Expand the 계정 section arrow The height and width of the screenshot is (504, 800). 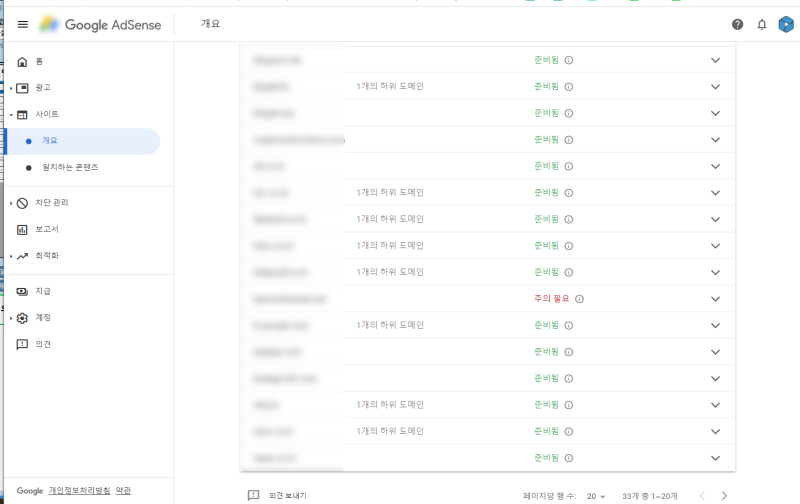pyautogui.click(x=11, y=318)
